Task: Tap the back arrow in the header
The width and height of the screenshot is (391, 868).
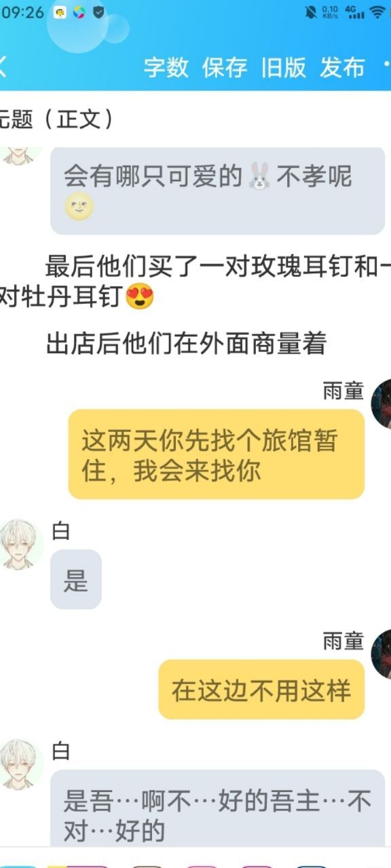Action: coord(3,66)
